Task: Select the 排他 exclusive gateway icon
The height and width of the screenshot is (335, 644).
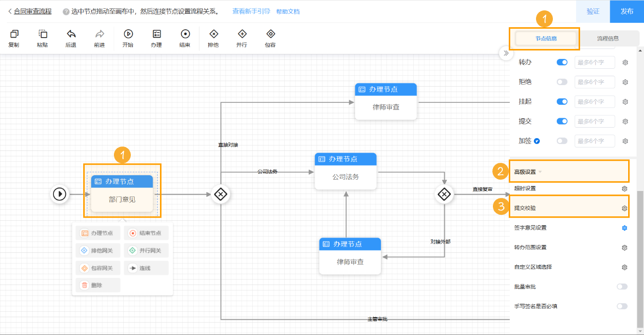Action: pyautogui.click(x=214, y=34)
